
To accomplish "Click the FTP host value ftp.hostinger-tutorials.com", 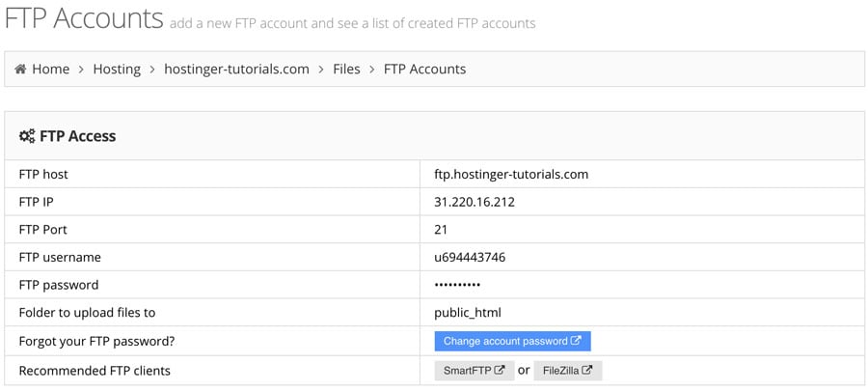I will pos(511,174).
